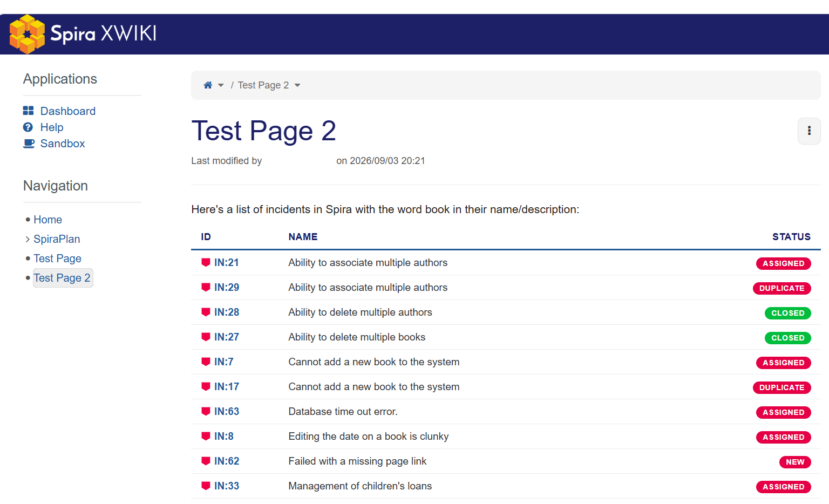The image size is (829, 504).
Task: Click the NAME column header
Action: click(303, 237)
